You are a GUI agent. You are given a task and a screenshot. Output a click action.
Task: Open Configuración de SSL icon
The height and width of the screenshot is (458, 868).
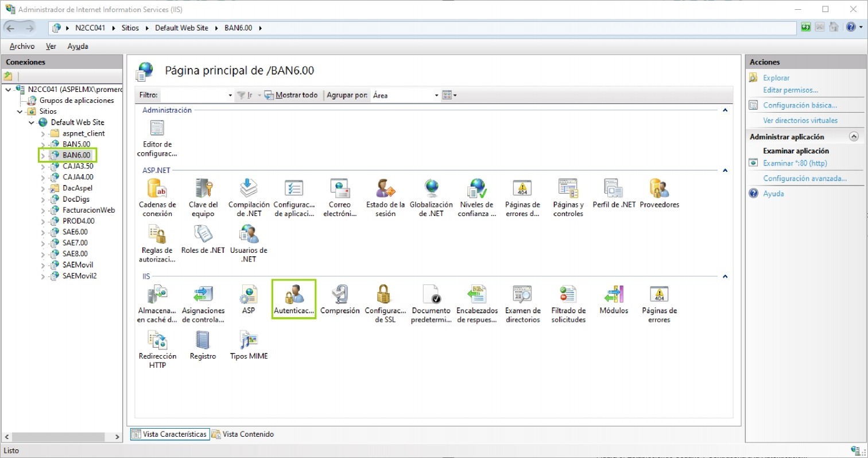pyautogui.click(x=385, y=303)
